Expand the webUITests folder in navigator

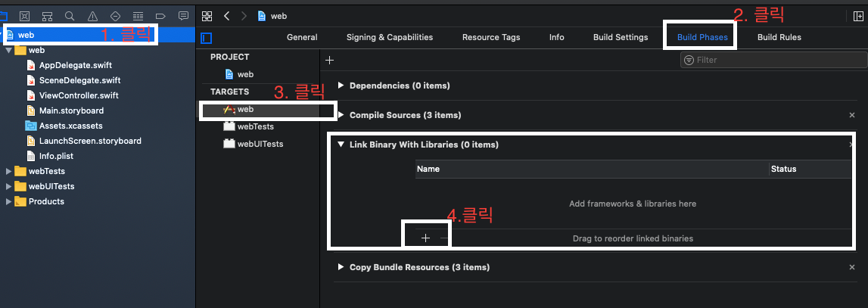tap(8, 186)
